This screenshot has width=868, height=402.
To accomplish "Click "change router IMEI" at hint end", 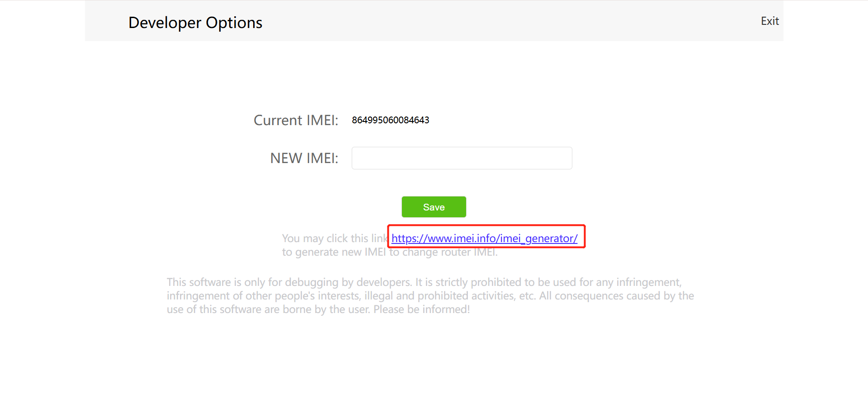I will pos(449,252).
